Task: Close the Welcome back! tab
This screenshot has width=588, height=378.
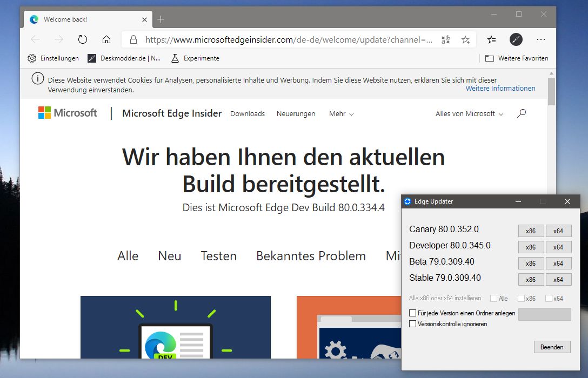Action: [x=144, y=19]
